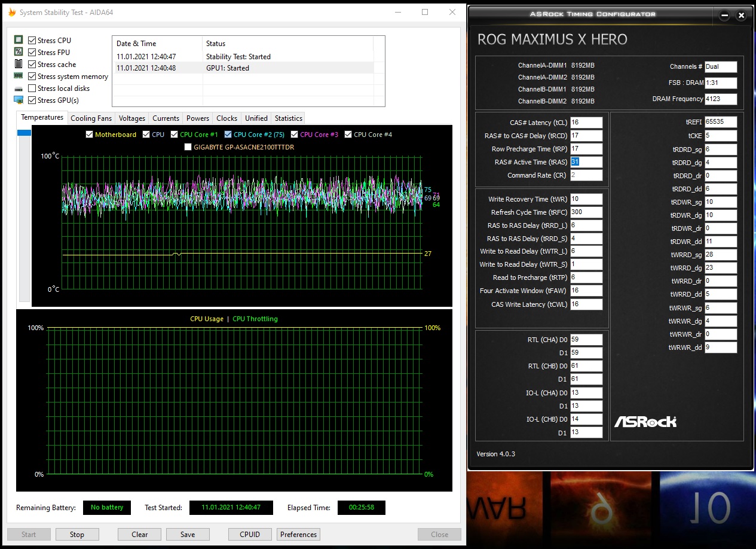Open the Currents tab
Screen dimensions: 756x549
[x=166, y=118]
